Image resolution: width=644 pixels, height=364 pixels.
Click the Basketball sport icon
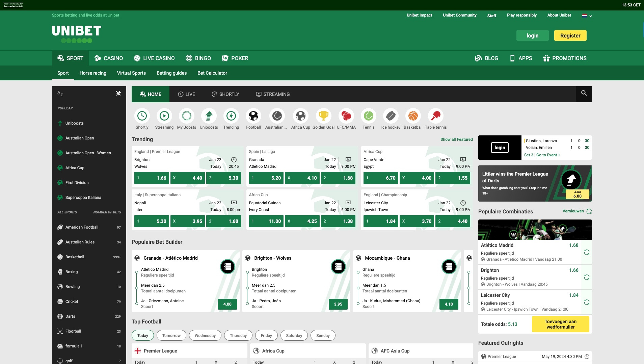[413, 116]
